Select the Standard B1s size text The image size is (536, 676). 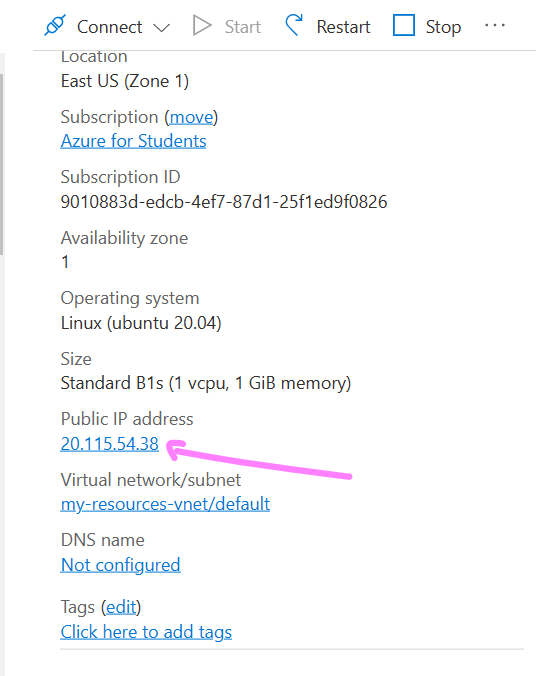tap(206, 383)
